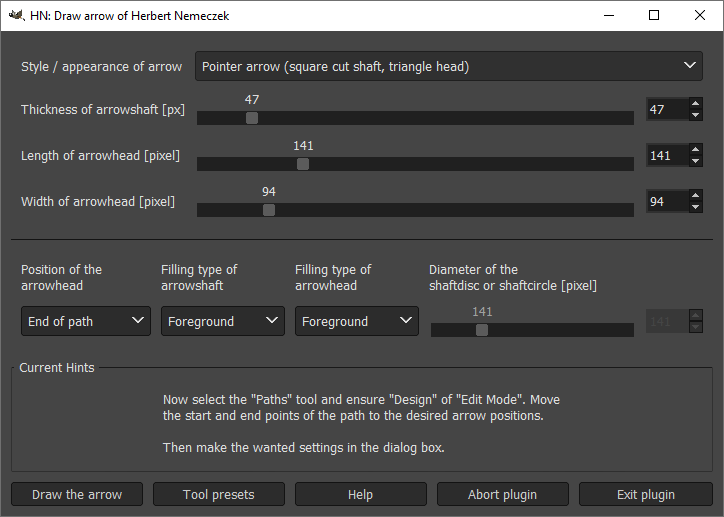The width and height of the screenshot is (724, 517).
Task: Open the 'Position of the arrowhead' dropdown
Action: [86, 321]
